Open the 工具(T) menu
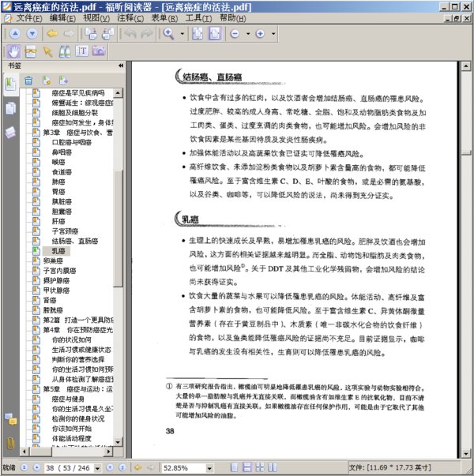474x476 pixels. coord(199,18)
